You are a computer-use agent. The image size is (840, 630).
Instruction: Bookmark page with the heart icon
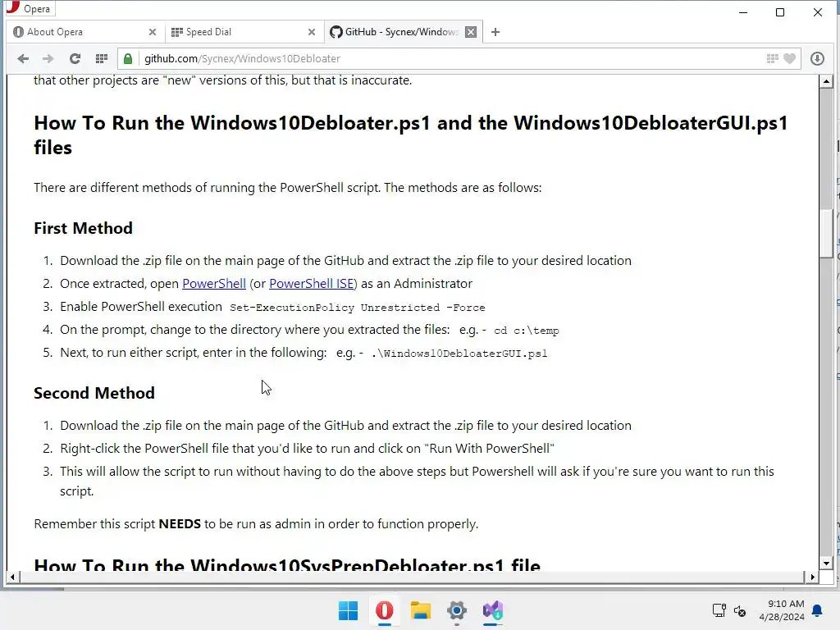[x=790, y=59]
